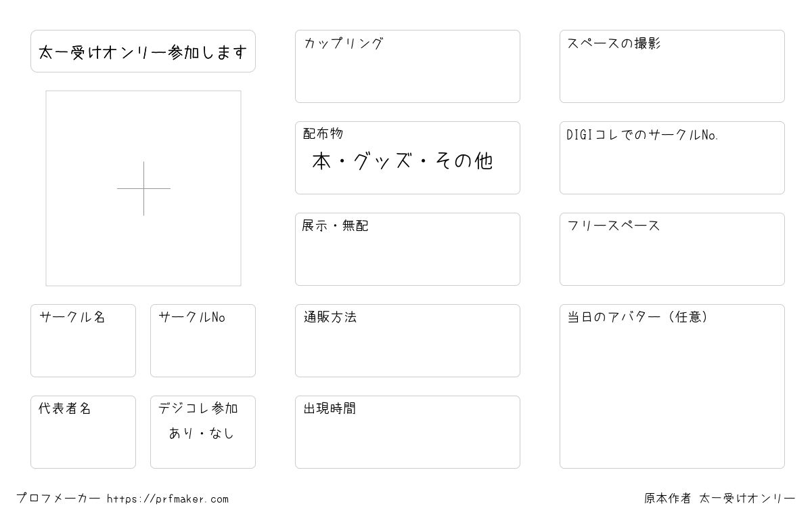
Task: Open the 通販方法 field
Action: click(407, 341)
